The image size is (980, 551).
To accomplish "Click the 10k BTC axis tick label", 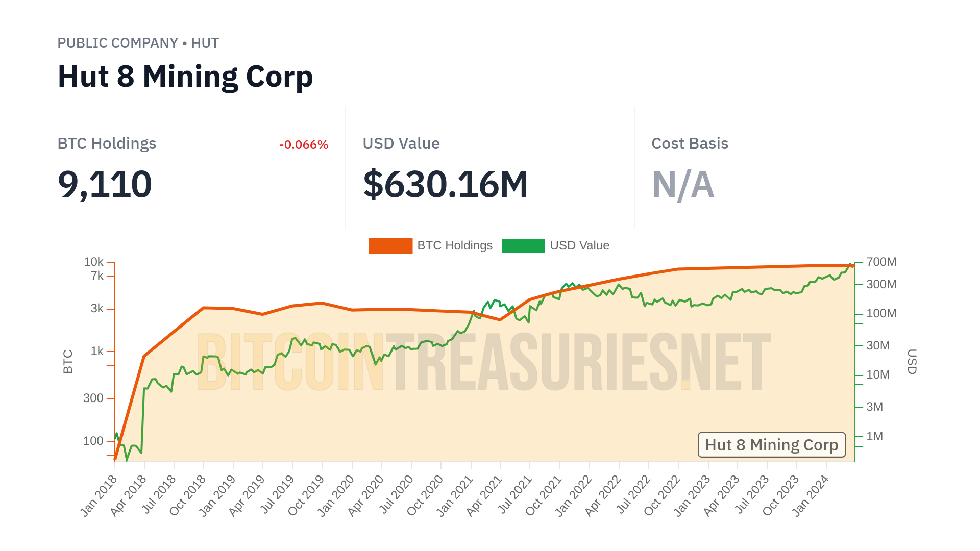I will click(x=94, y=262).
